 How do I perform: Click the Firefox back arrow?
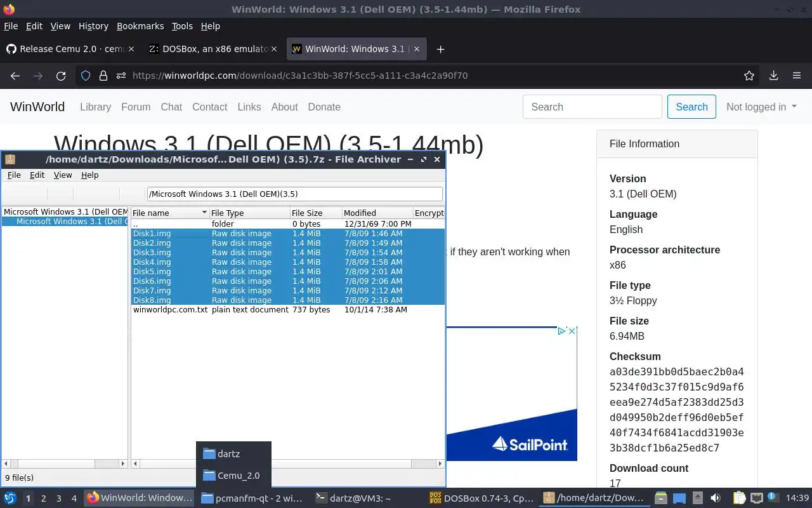coord(15,76)
